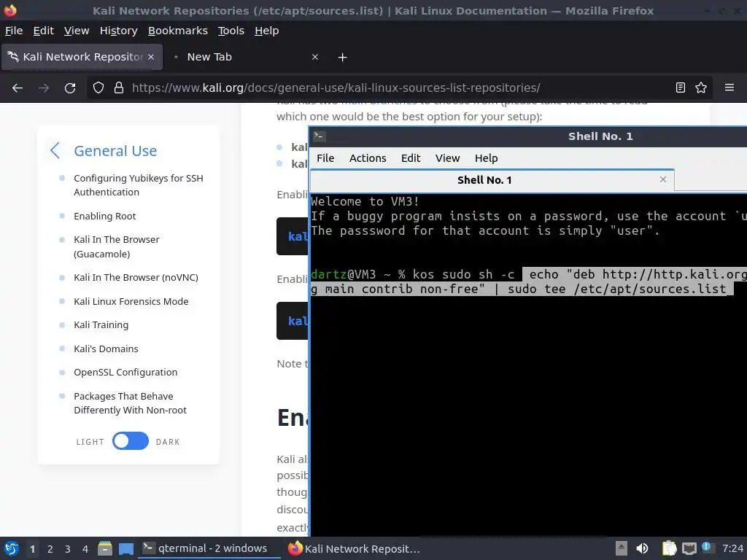Click the terminal command line text

click(x=528, y=281)
